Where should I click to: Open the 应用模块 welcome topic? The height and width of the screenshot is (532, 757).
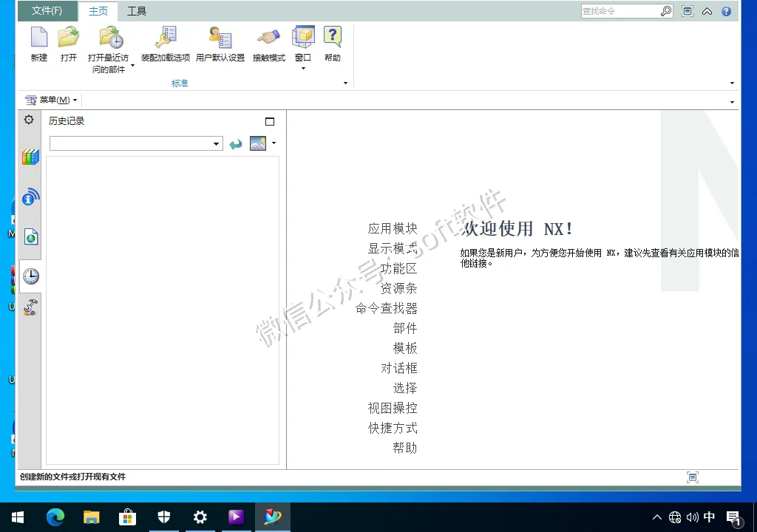393,228
